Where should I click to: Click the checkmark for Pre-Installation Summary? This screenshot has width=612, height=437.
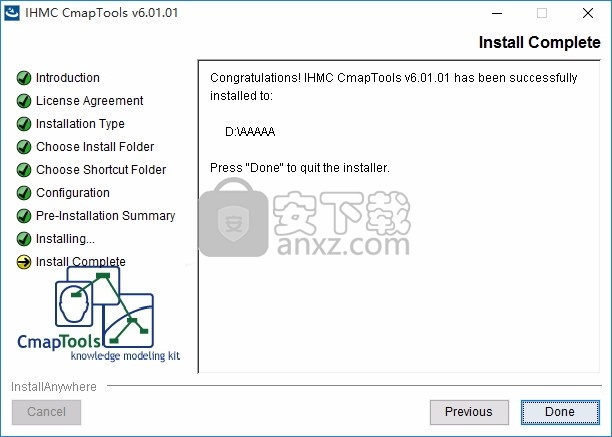[x=24, y=216]
